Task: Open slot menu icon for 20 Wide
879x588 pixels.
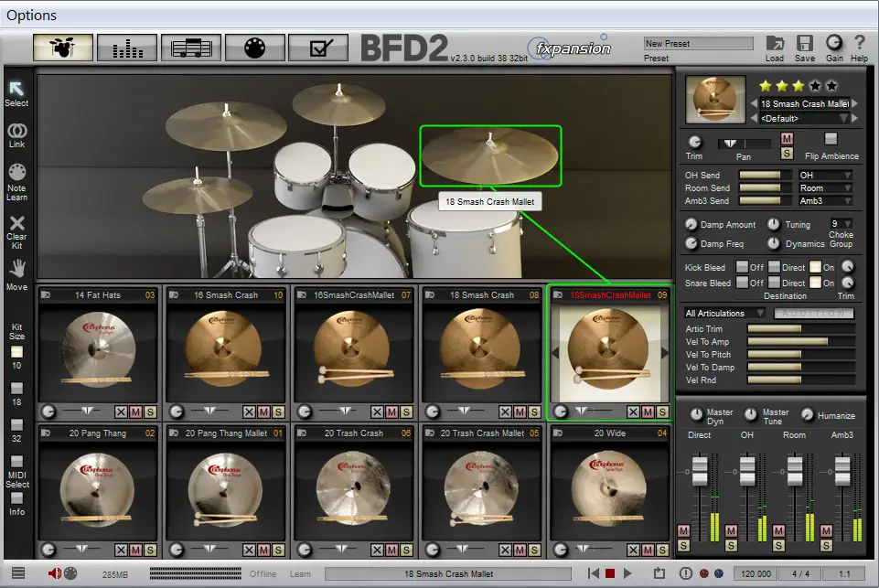Action: pos(558,433)
